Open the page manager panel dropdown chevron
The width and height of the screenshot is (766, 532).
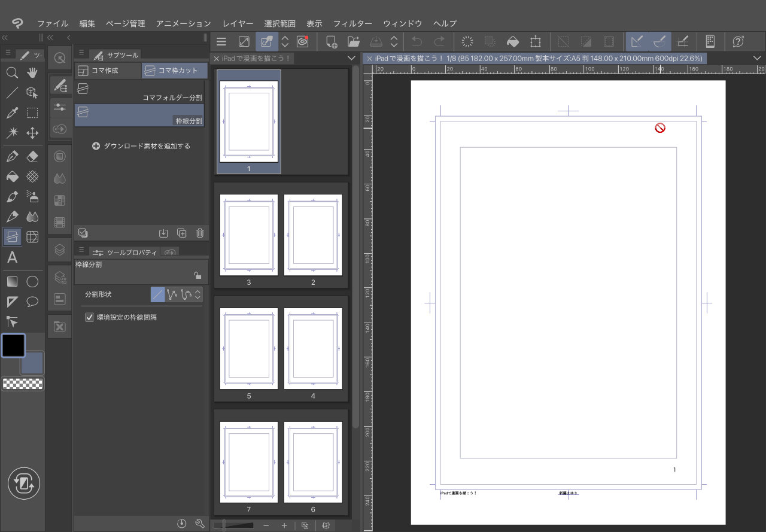(x=351, y=58)
